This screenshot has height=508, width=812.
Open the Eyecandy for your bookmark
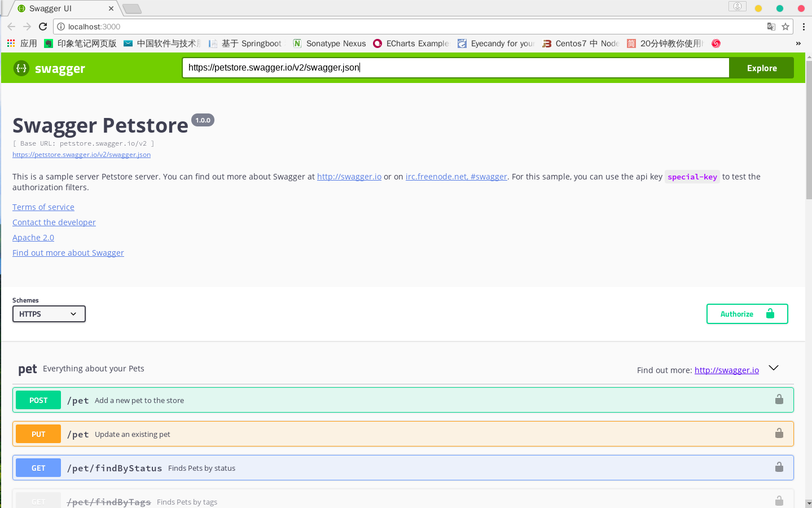click(x=496, y=43)
